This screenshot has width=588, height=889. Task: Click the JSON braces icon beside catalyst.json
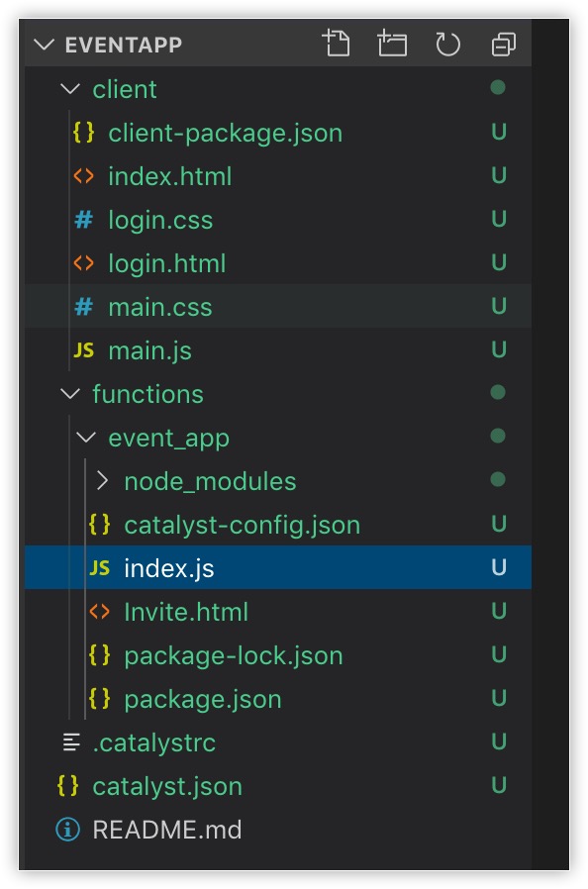66,786
